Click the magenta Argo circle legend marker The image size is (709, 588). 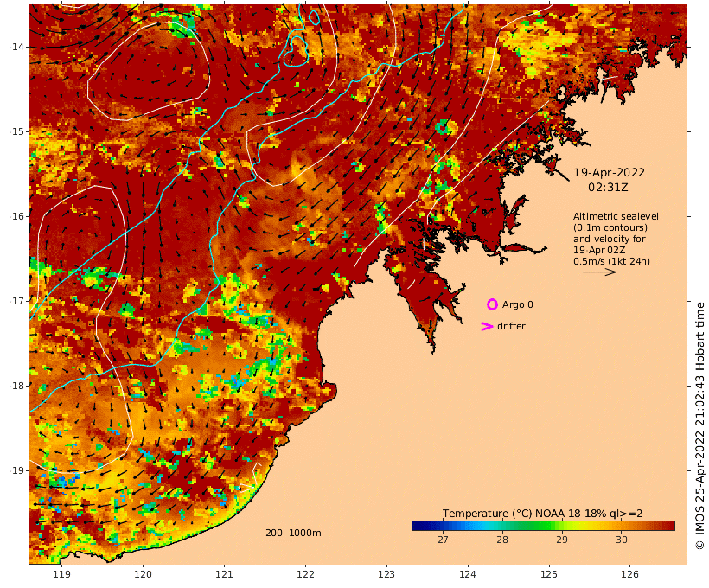click(492, 304)
